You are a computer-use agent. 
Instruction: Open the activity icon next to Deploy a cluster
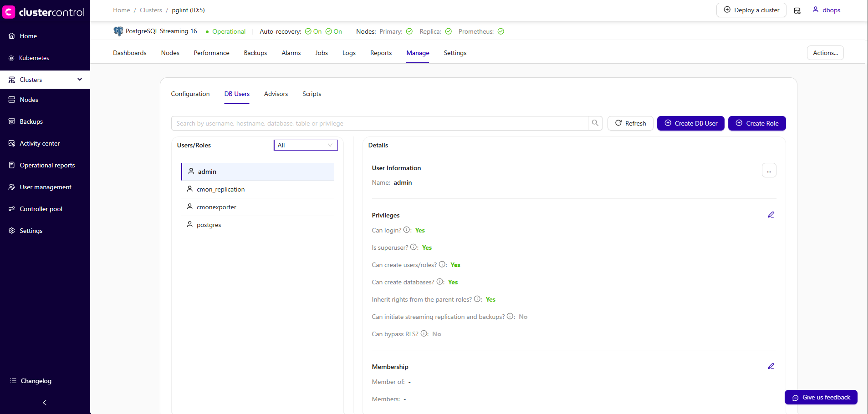click(797, 10)
